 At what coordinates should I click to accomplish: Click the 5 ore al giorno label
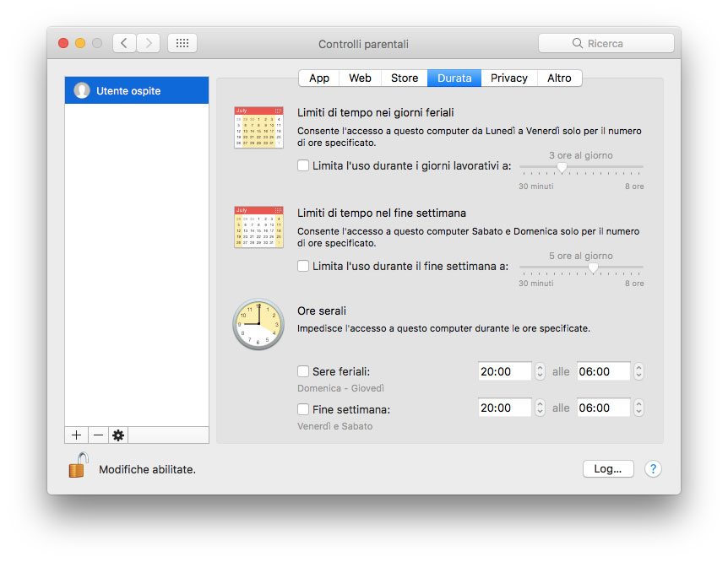coord(581,256)
